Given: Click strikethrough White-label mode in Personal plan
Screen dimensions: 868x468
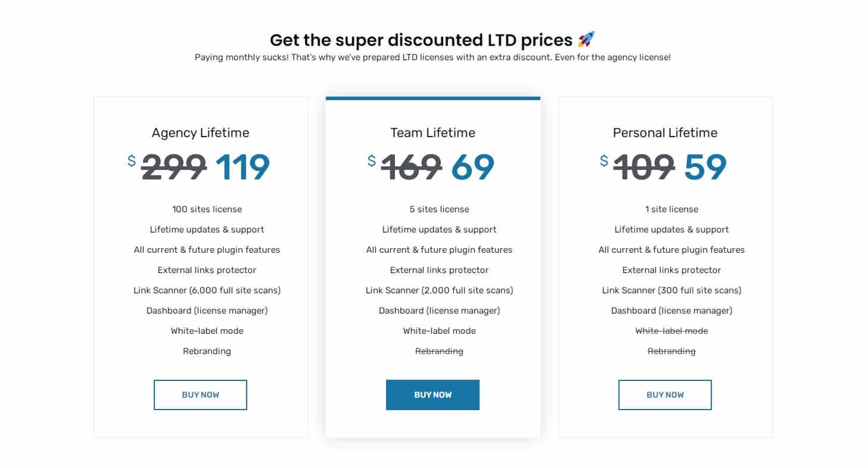Looking at the screenshot, I should [x=671, y=331].
